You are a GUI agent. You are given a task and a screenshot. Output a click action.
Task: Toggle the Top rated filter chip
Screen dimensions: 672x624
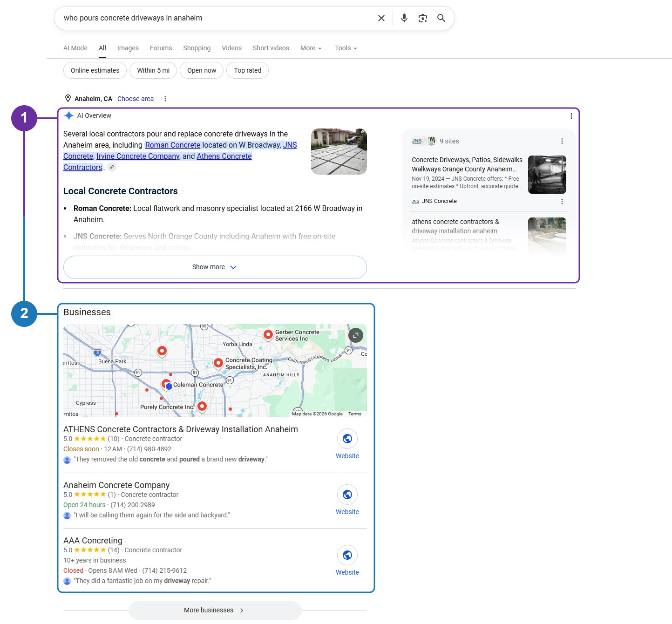click(x=247, y=70)
